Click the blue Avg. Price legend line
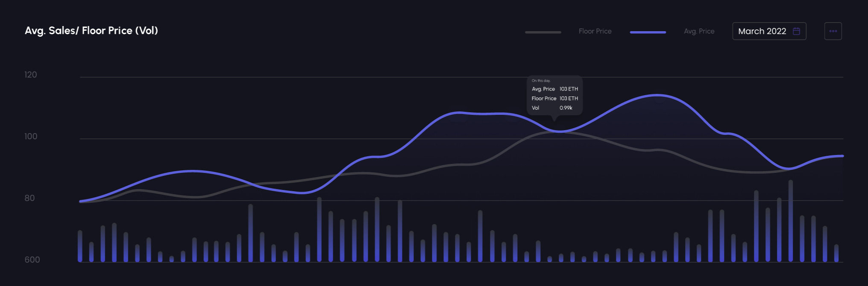The height and width of the screenshot is (286, 868). [x=648, y=32]
